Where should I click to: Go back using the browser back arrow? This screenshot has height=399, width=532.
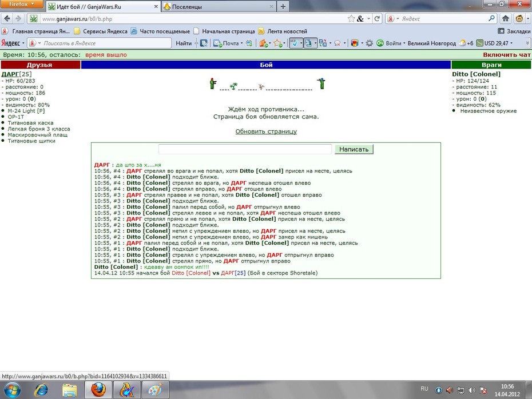7,18
